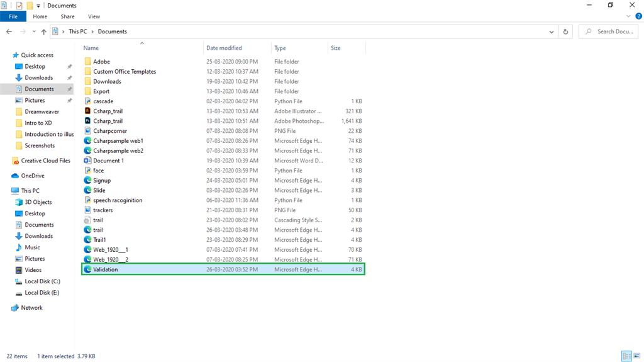Select the Validation file icon

click(87, 269)
